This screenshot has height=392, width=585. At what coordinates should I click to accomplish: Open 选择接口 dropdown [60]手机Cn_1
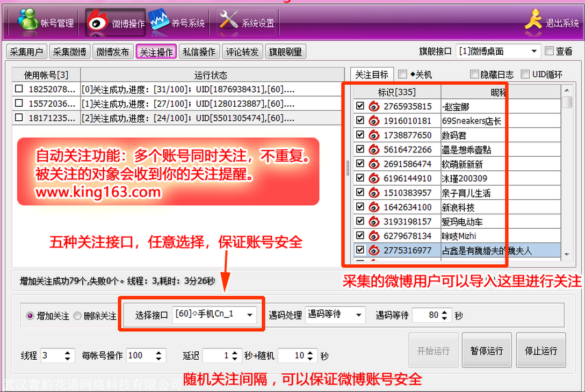(x=214, y=315)
